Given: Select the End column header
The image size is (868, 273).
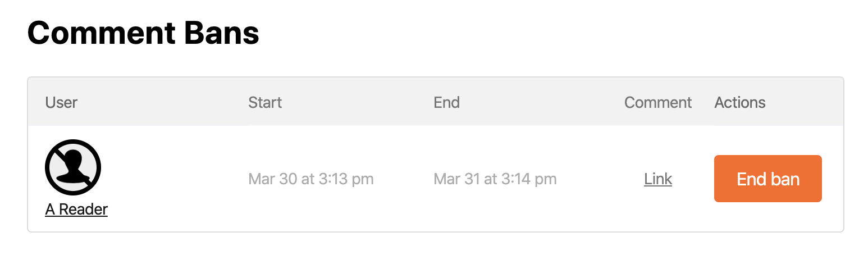Looking at the screenshot, I should [x=447, y=102].
